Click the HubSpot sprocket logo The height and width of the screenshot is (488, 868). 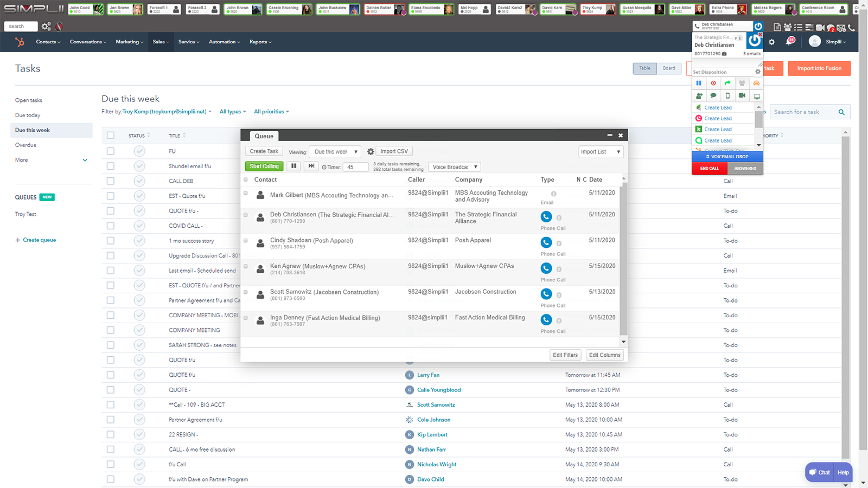(20, 42)
